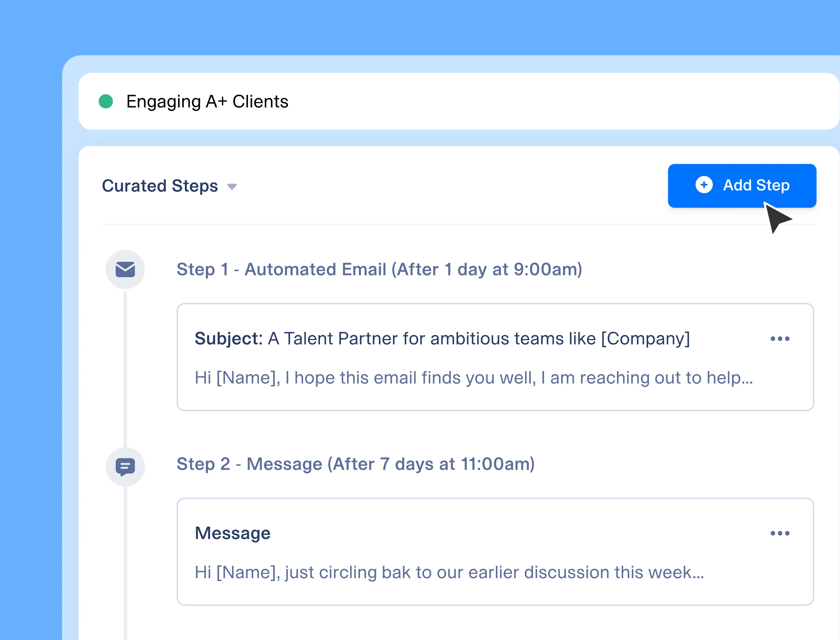Expand the Curated Steps dropdown arrow

pos(232,186)
